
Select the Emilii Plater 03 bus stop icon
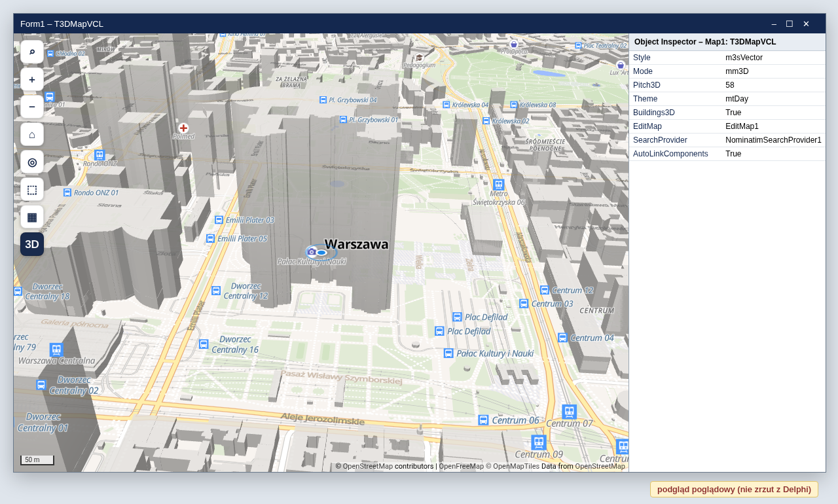click(x=219, y=220)
